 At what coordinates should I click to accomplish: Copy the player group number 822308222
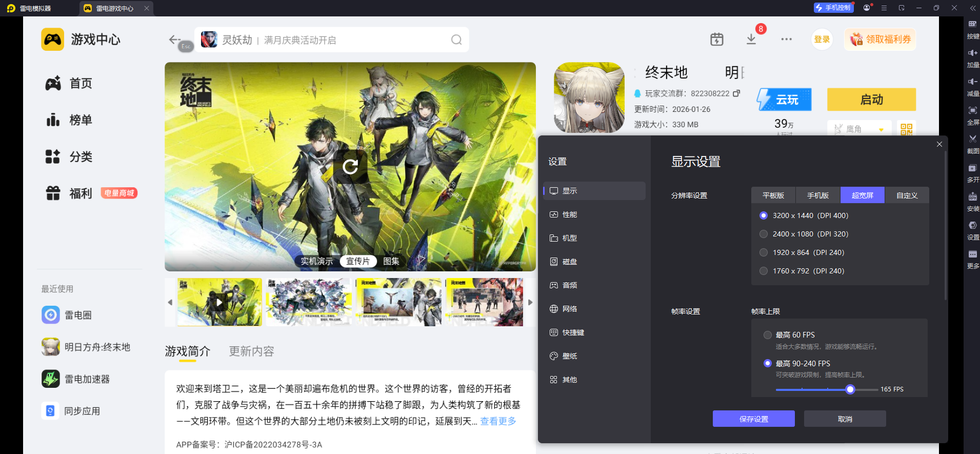[736, 93]
